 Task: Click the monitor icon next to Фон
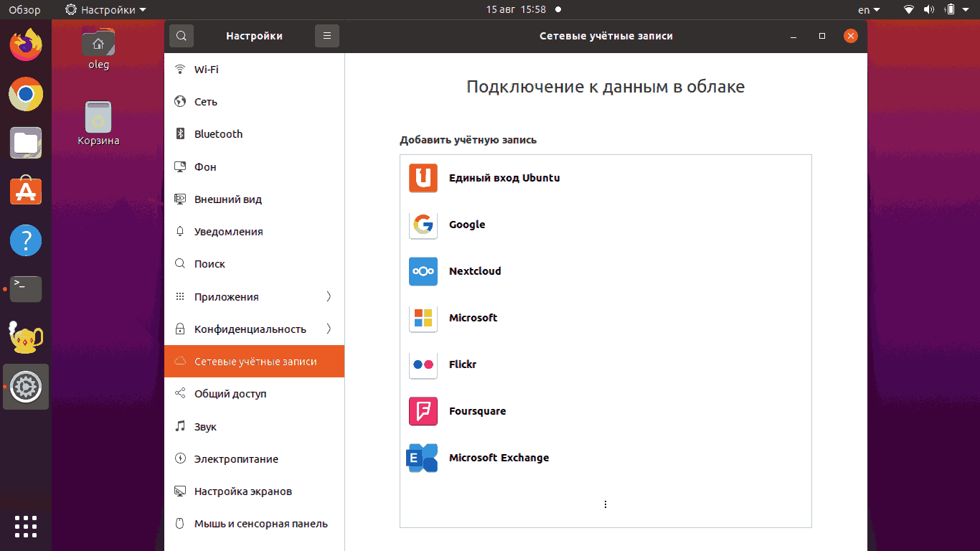coord(181,166)
